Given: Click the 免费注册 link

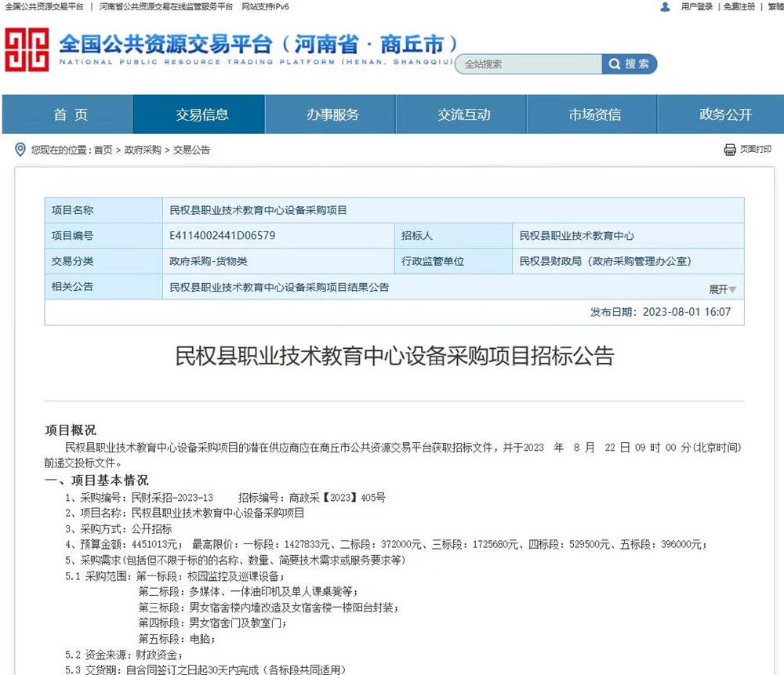Looking at the screenshot, I should tap(739, 6).
